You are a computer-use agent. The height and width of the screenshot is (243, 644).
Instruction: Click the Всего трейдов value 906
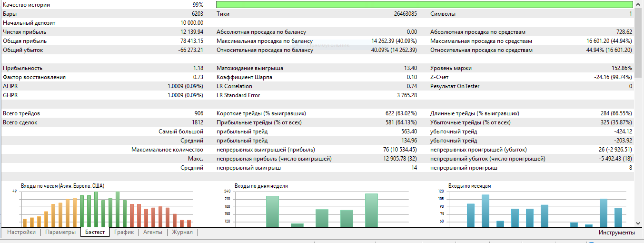[x=198, y=113]
